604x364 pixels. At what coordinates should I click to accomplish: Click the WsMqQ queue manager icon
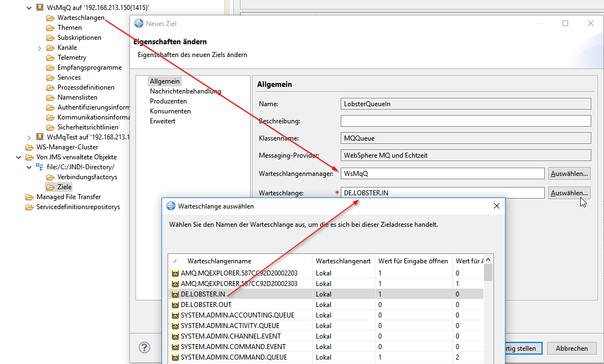point(40,8)
